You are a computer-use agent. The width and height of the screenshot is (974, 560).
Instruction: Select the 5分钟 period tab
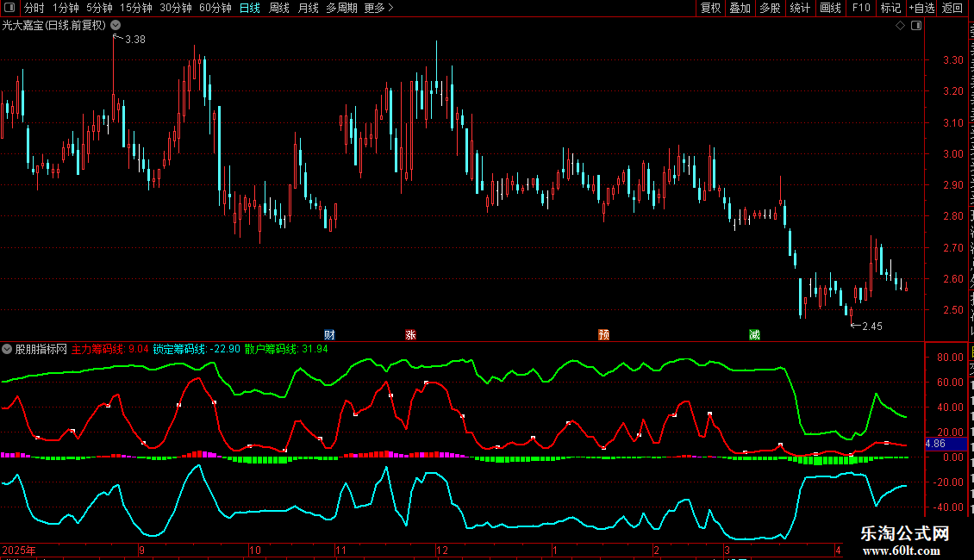[99, 8]
